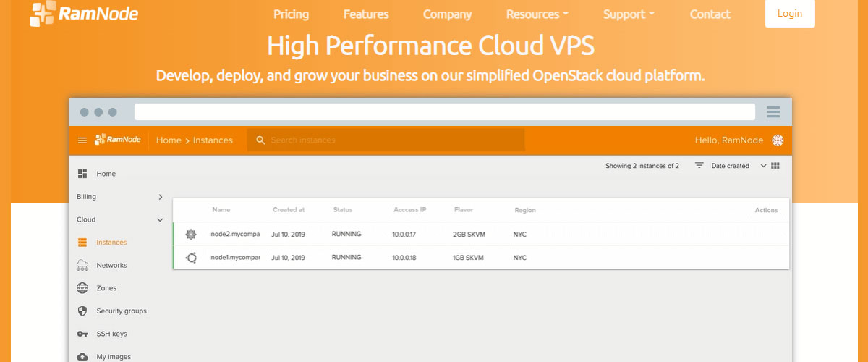Expand the Billing section chevron
Screen dimensions: 868x362
[x=161, y=197]
